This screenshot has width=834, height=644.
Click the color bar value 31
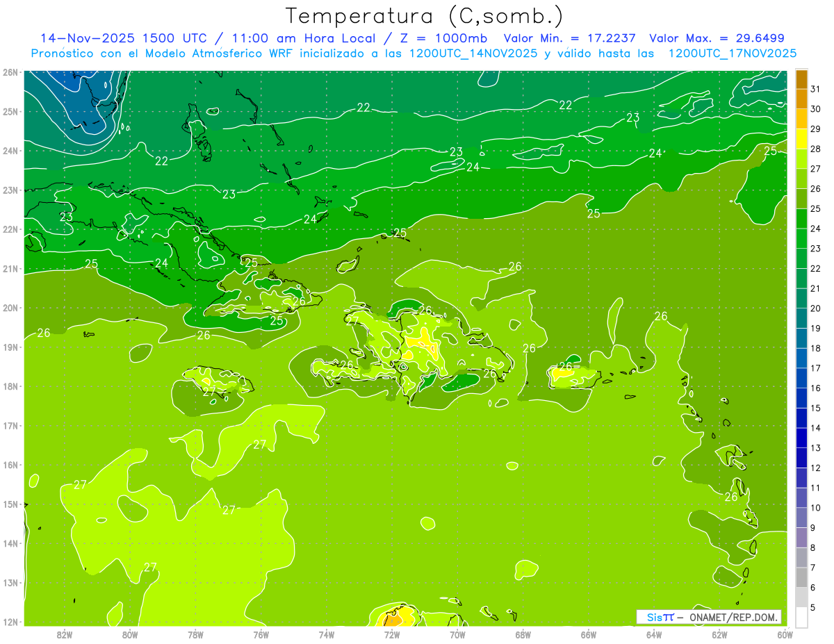pos(815,89)
